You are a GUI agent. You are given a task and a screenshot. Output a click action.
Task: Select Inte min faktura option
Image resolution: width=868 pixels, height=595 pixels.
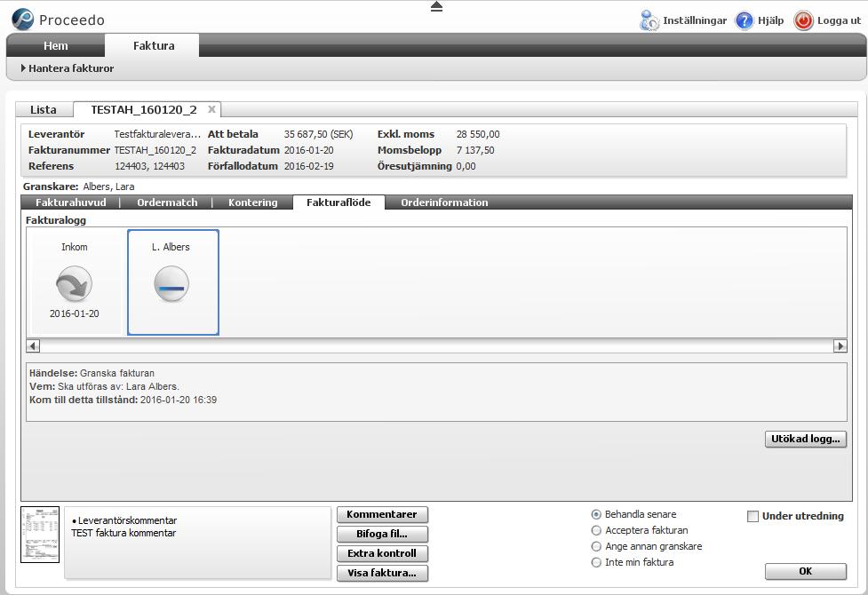pyautogui.click(x=596, y=562)
